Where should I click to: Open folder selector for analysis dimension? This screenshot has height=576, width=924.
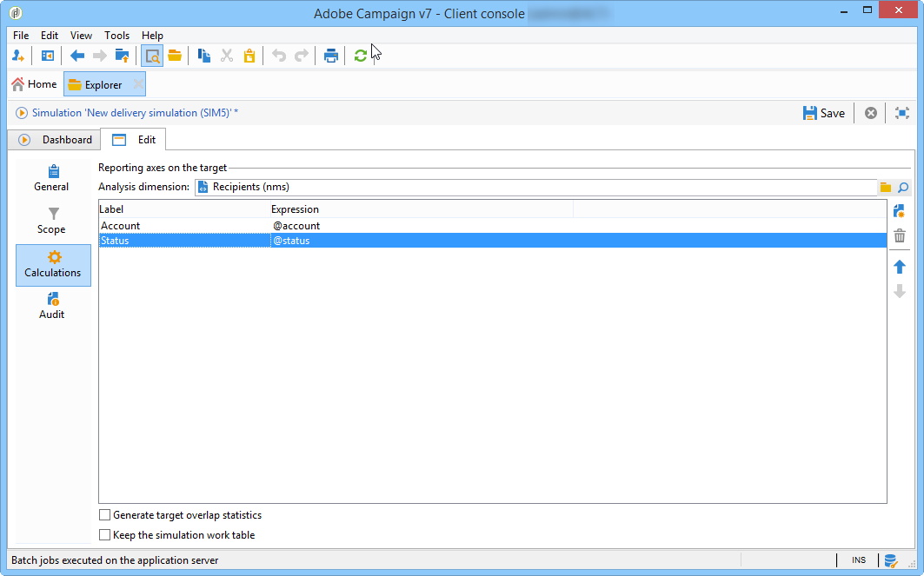pyautogui.click(x=885, y=188)
